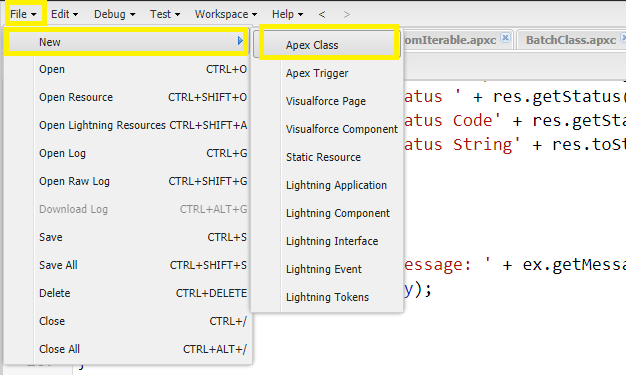Click the back navigation arrow icon
The image size is (626, 375).
coord(322,14)
